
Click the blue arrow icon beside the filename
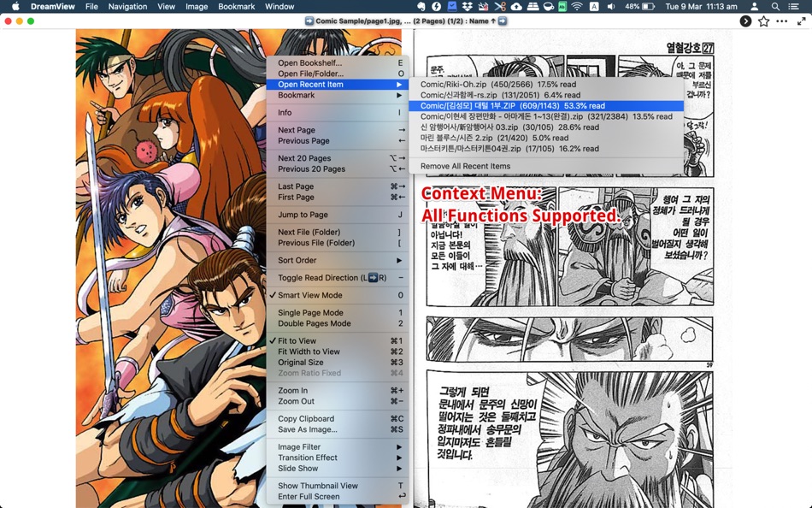(x=311, y=21)
